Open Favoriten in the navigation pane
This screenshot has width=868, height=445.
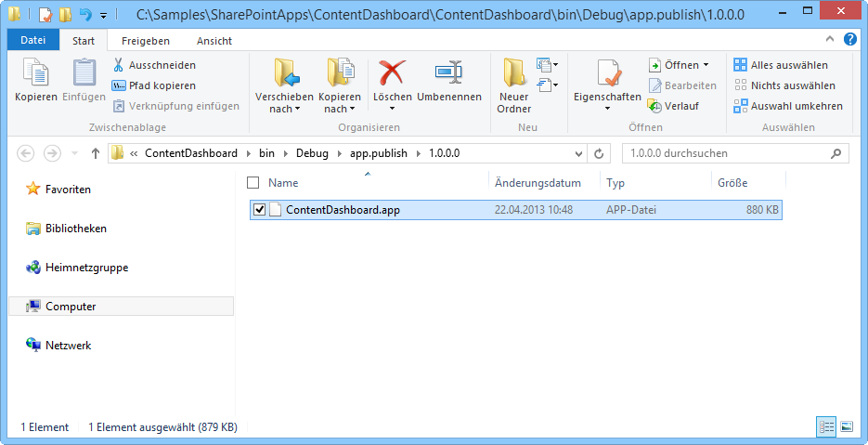point(58,189)
